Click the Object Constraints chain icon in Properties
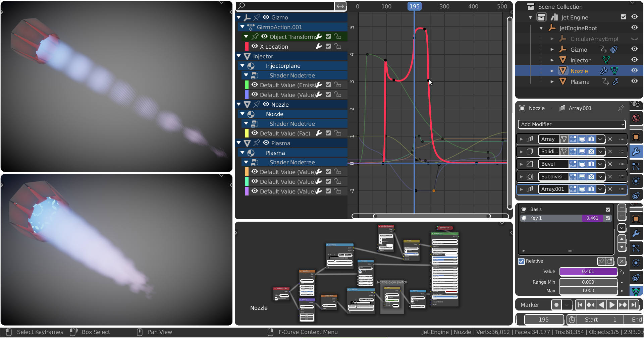The image size is (644, 338). (636, 195)
